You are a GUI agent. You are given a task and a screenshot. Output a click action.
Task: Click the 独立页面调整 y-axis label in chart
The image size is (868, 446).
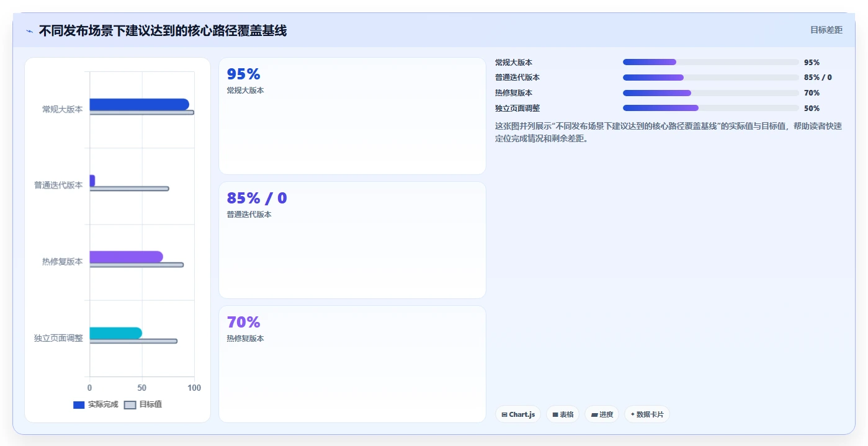coord(58,338)
